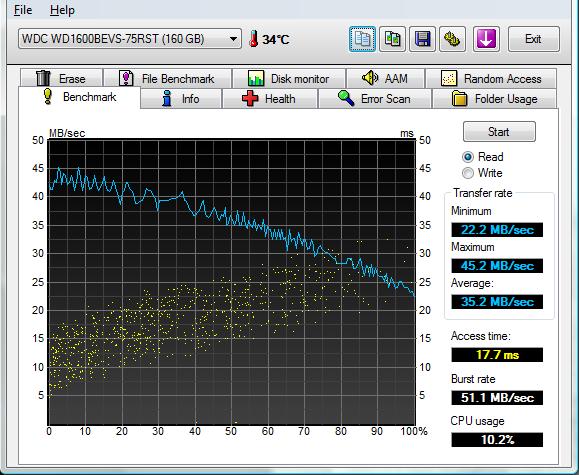579x475 pixels.
Task: Open options via the wrench icon
Action: (452, 39)
